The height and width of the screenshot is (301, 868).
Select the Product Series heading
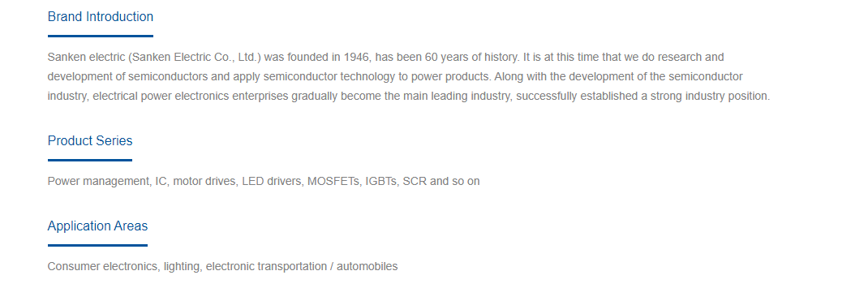pos(90,140)
